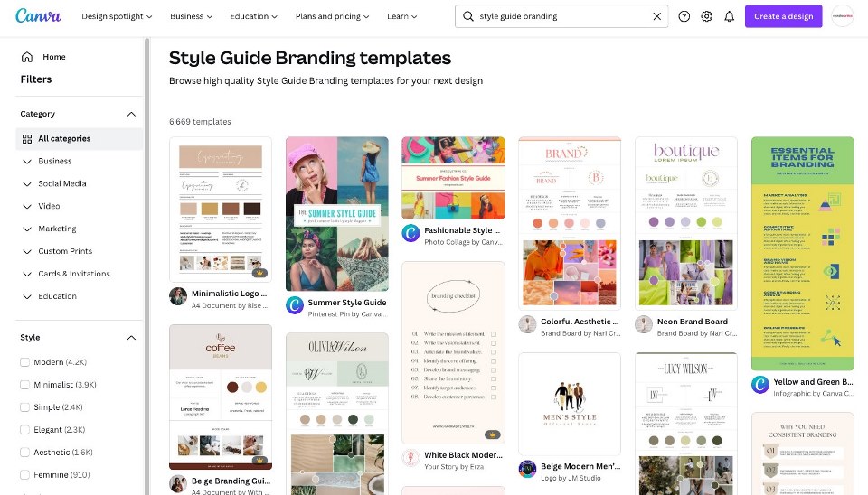The height and width of the screenshot is (495, 868).
Task: Open the Learn menu
Action: tap(401, 16)
